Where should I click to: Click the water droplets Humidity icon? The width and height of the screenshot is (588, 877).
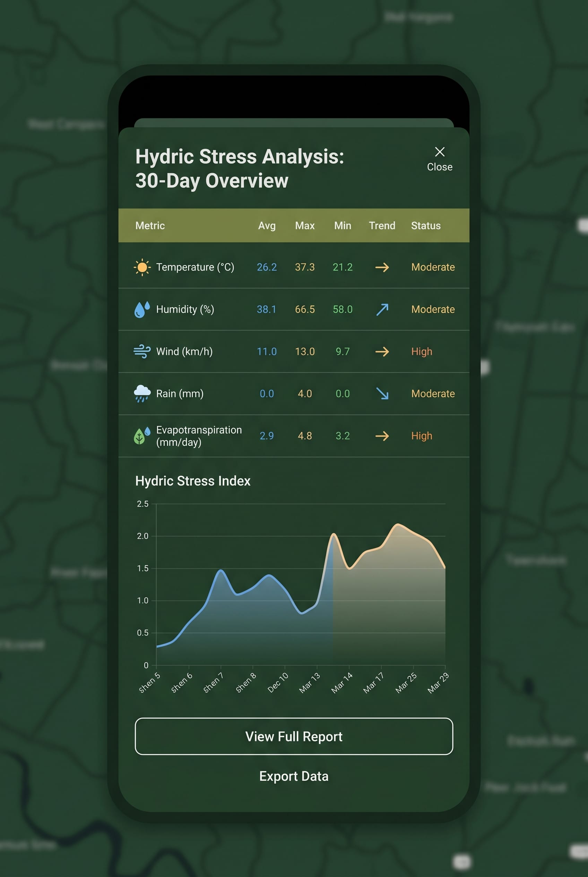pos(142,309)
